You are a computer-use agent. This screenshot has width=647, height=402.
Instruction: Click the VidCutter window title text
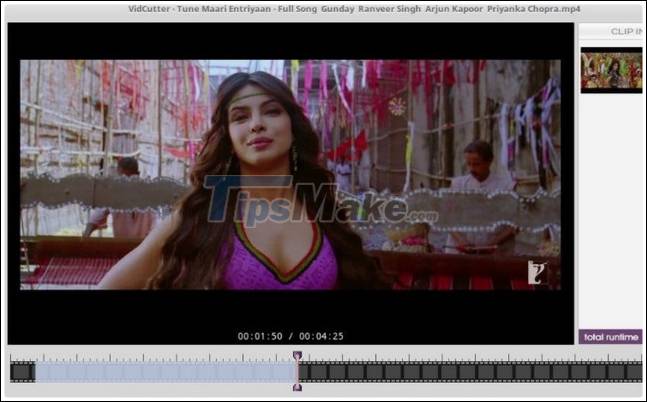click(x=354, y=9)
